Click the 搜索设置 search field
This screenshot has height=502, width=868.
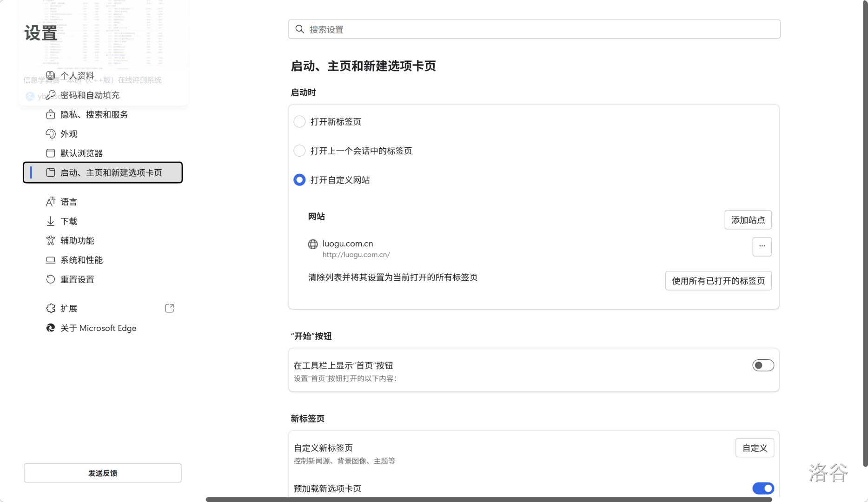coord(534,29)
